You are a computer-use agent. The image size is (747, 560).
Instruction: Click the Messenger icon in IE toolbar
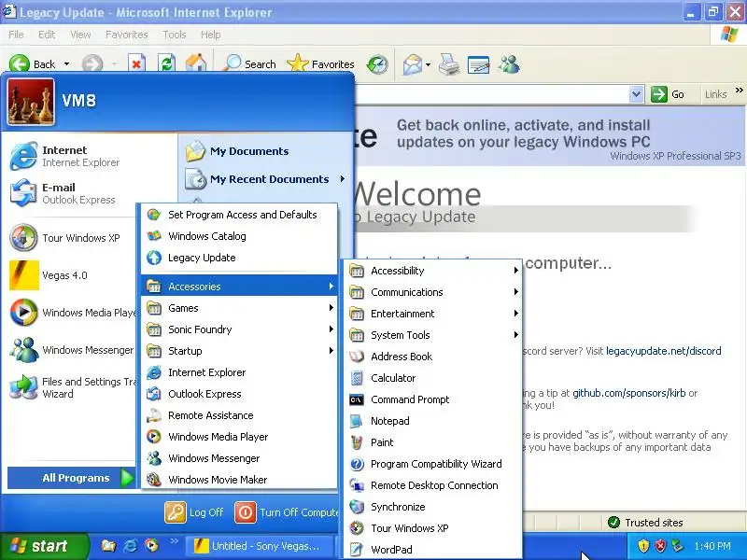coord(509,63)
